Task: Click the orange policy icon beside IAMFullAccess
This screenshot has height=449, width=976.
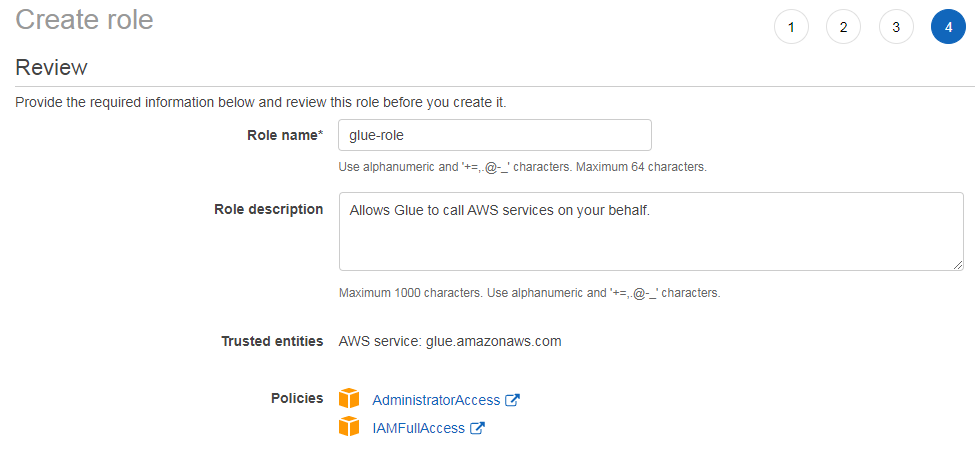Action: (349, 427)
